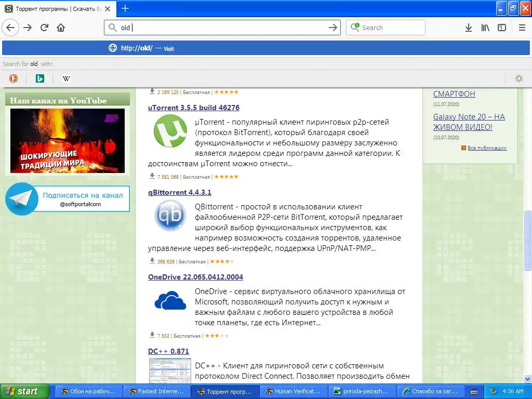Image resolution: width=532 pixels, height=399 pixels.
Task: Switch to priroda-peizazh... taskbar window
Action: coord(362,392)
